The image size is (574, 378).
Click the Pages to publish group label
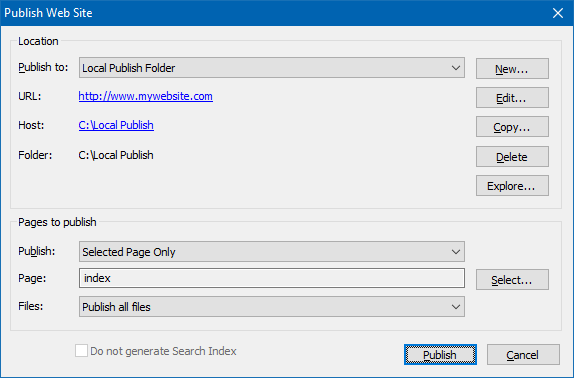57,222
